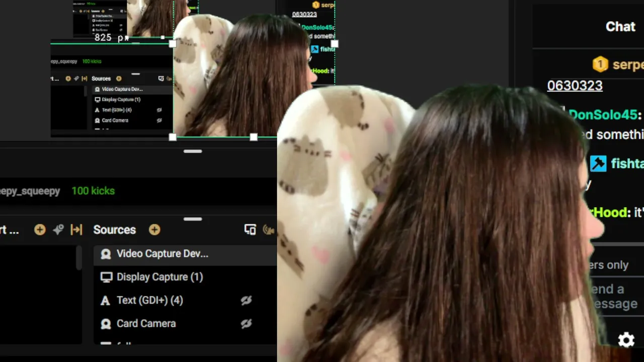Click the small hammer badge in the miniature chat copy
644x362 pixels.
tap(314, 49)
